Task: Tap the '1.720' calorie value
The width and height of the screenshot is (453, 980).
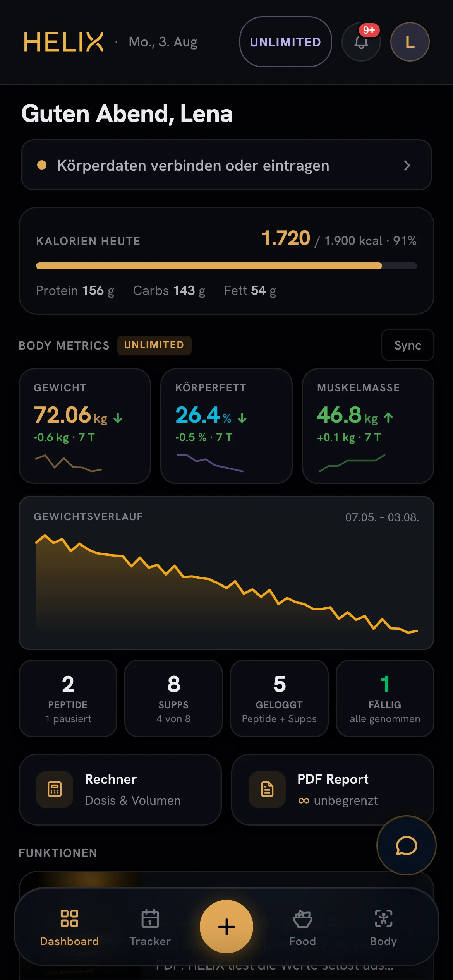Action: tap(286, 238)
